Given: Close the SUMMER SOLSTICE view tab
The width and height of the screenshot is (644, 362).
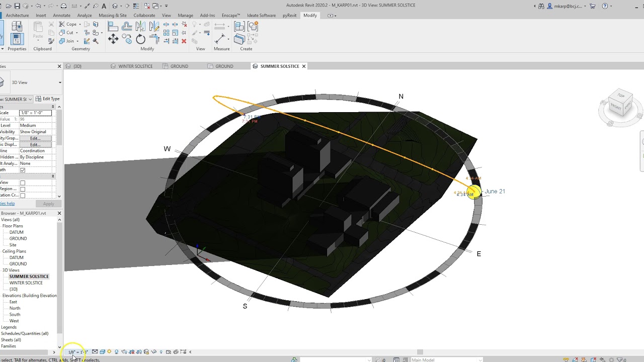Looking at the screenshot, I should pyautogui.click(x=304, y=66).
